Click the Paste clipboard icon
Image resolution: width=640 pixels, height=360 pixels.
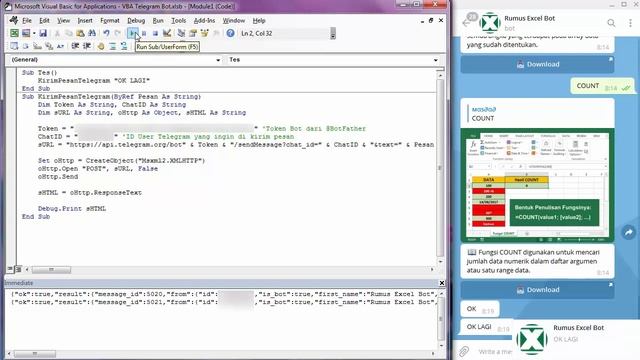tap(80, 33)
